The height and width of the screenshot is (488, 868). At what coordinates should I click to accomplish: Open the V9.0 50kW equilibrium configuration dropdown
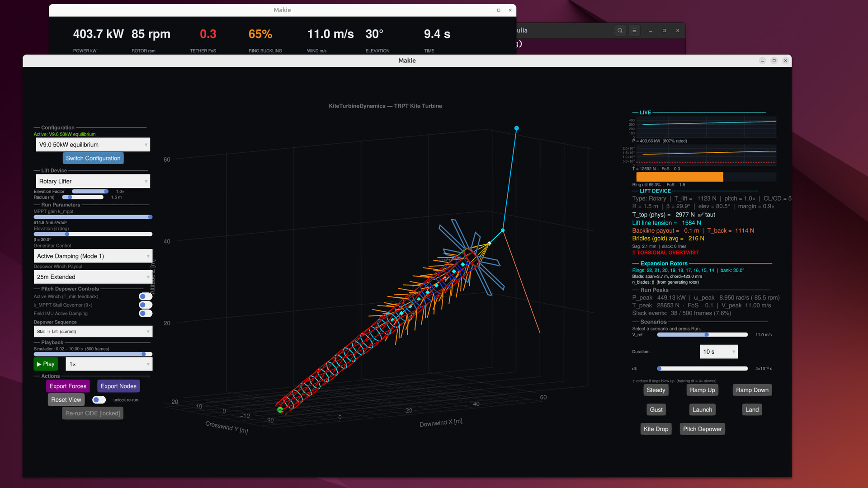coord(93,145)
